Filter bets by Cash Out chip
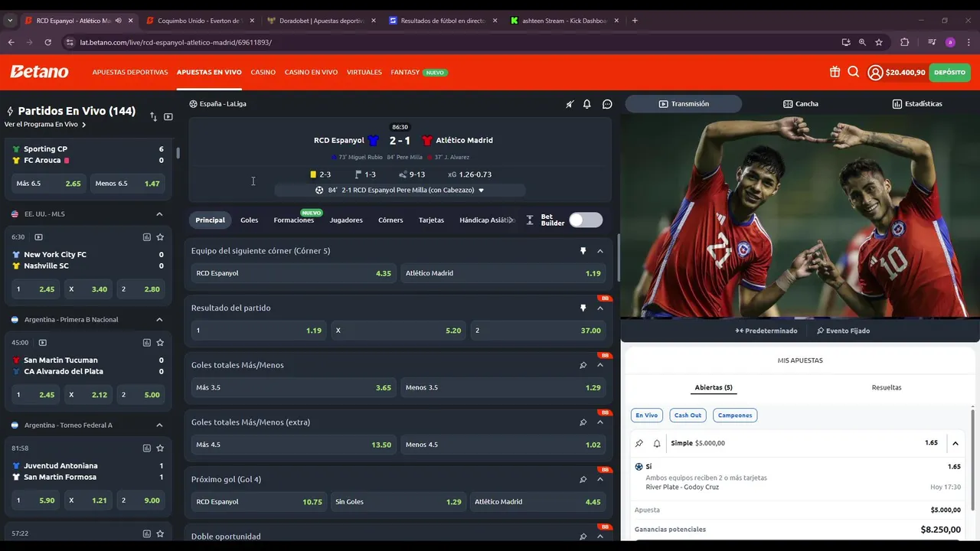The width and height of the screenshot is (980, 551). [x=688, y=416]
